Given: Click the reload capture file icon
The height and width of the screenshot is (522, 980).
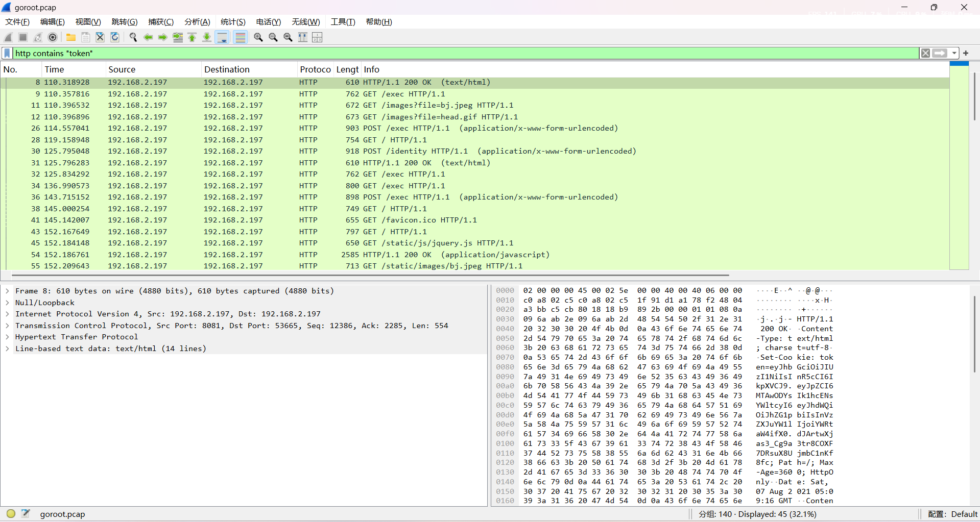Looking at the screenshot, I should click(115, 37).
